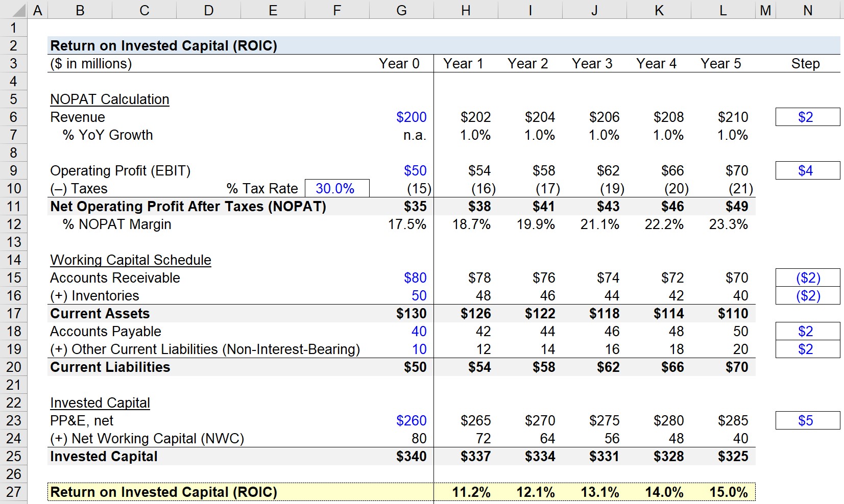The height and width of the screenshot is (504, 844).
Task: Click the Year 0 Revenue cell $200
Action: click(x=402, y=117)
